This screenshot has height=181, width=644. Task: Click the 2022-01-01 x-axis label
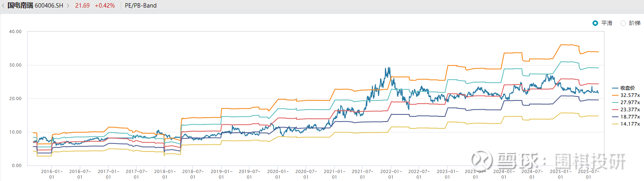point(391,174)
